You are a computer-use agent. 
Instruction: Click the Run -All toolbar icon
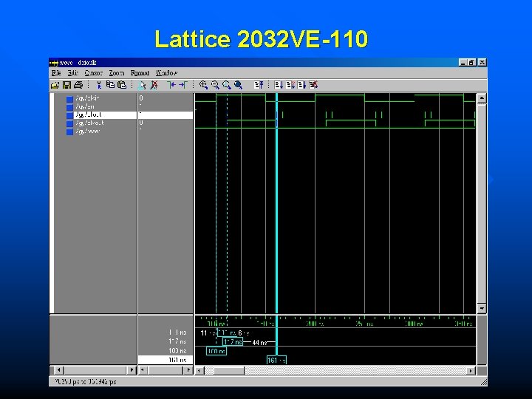301,85
